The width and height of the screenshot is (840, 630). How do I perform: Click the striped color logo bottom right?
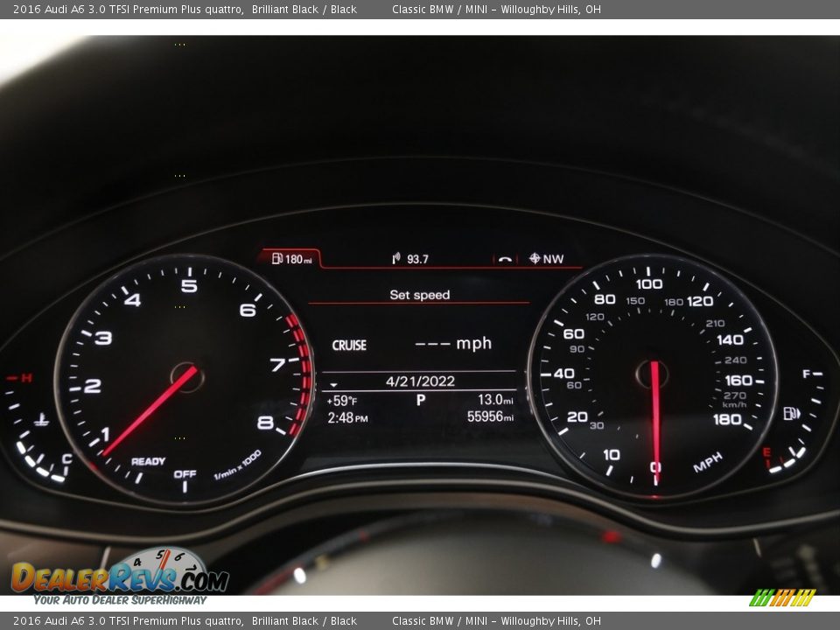pyautogui.click(x=782, y=598)
